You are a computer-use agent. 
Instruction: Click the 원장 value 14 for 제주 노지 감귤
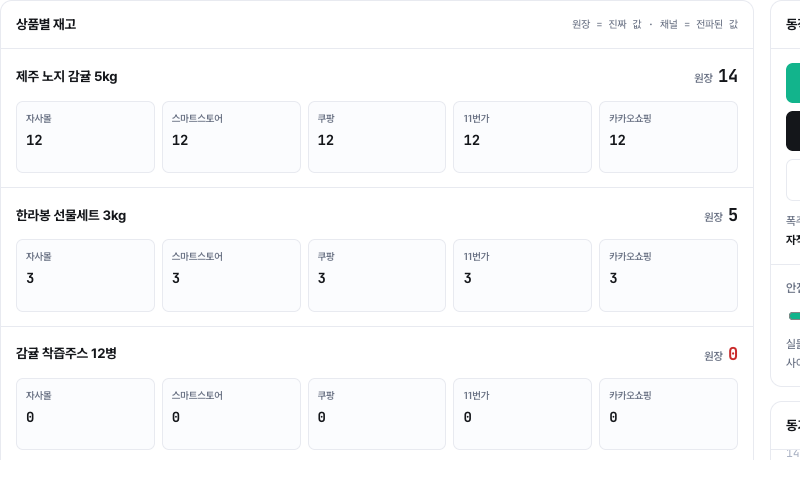click(x=728, y=76)
